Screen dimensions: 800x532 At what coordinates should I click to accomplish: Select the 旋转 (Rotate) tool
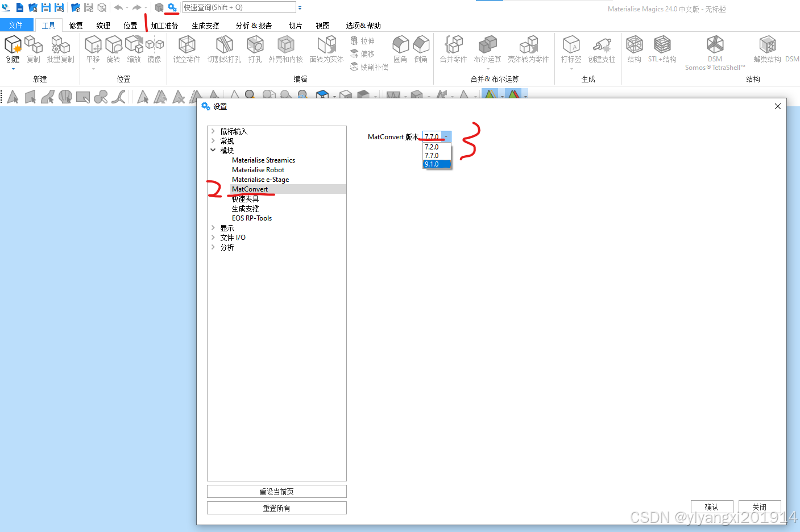[x=114, y=45]
